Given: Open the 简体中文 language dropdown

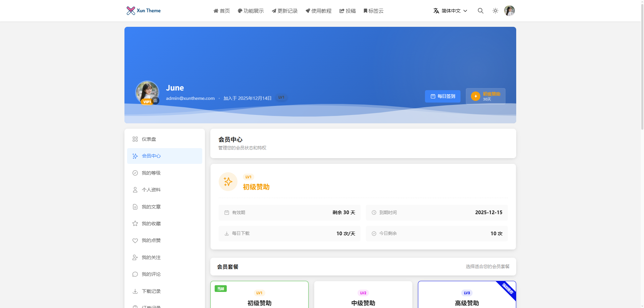Looking at the screenshot, I should tap(450, 11).
